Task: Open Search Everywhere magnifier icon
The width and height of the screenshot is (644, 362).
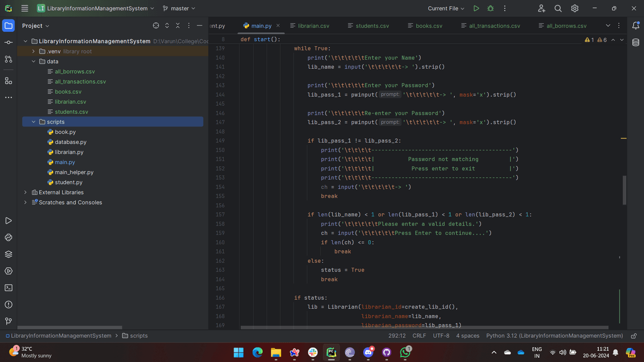Action: click(558, 9)
